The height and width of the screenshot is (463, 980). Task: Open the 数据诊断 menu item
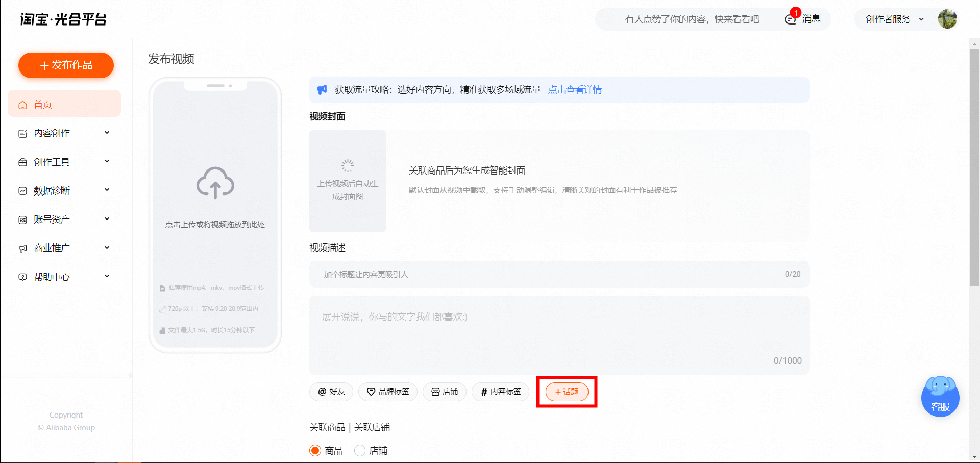tap(64, 190)
